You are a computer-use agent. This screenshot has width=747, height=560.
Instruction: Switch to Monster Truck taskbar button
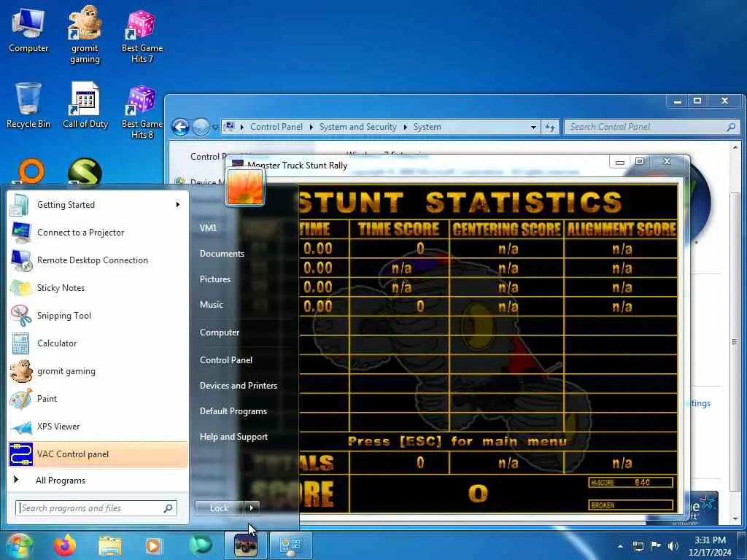[246, 545]
